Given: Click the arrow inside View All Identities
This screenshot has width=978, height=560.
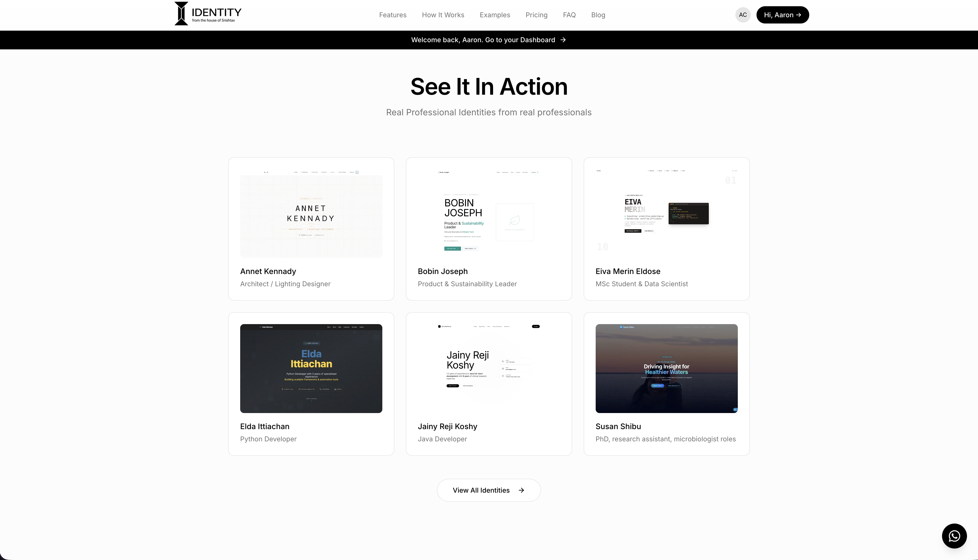Looking at the screenshot, I should pyautogui.click(x=522, y=490).
